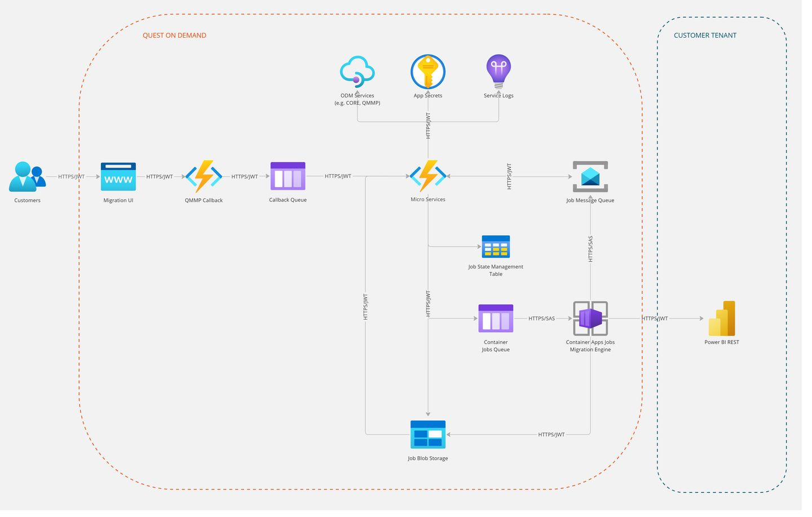
Task: Select the "Container Jobs Queue" label text
Action: pos(496,346)
